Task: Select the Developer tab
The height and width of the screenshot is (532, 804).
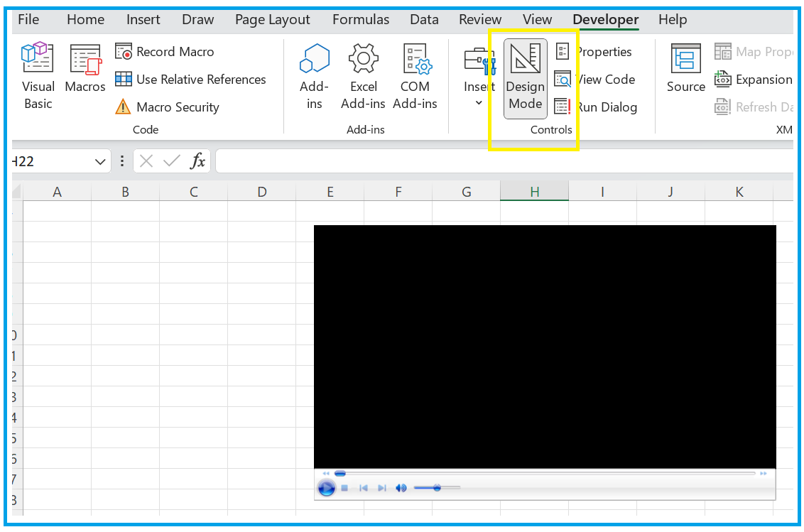Action: pos(606,19)
